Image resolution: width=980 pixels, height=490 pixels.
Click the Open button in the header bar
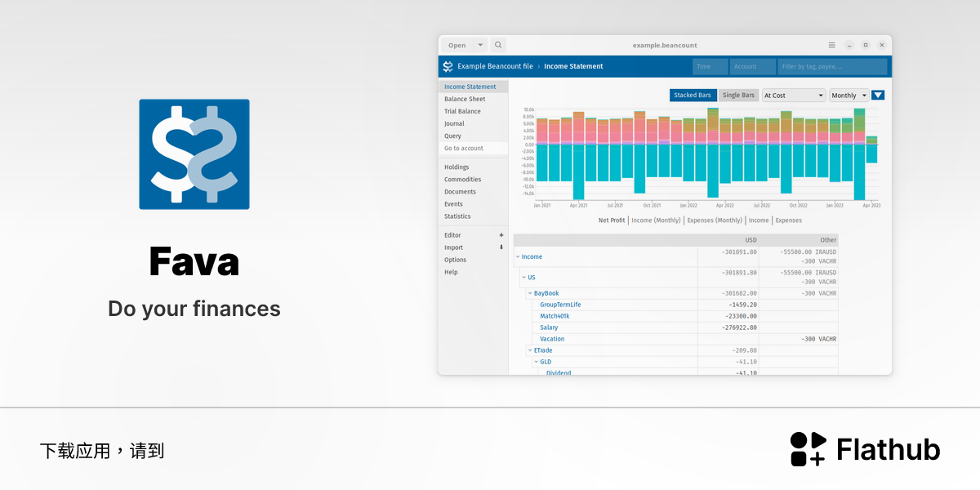pyautogui.click(x=457, y=45)
